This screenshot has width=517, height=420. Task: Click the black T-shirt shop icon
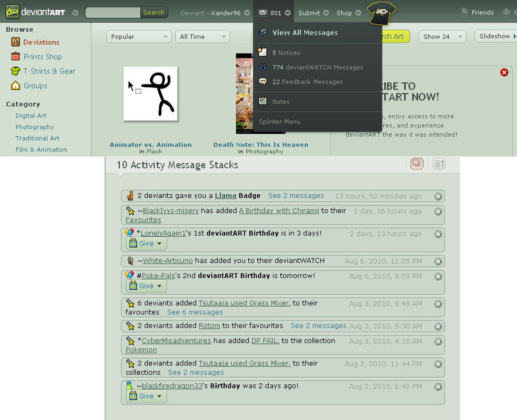tap(381, 13)
